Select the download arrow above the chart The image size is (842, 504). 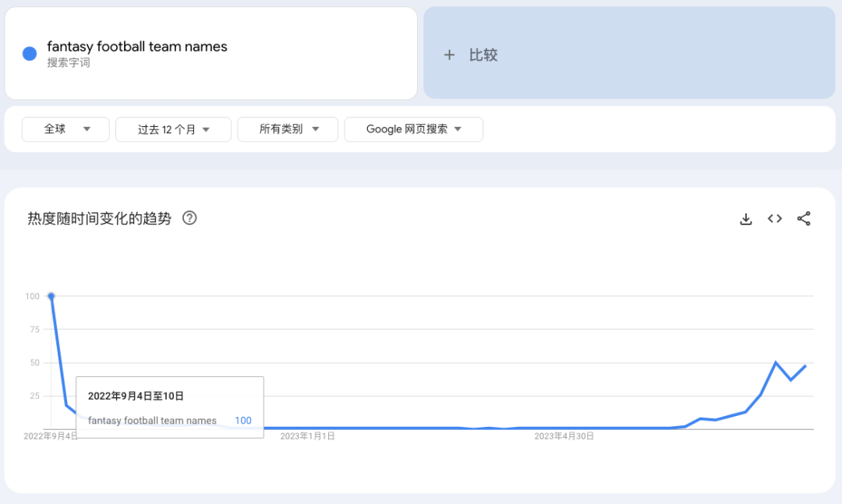[x=746, y=219]
